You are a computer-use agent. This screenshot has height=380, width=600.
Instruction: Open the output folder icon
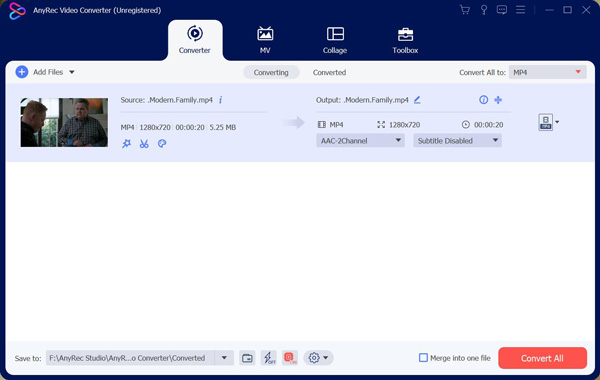click(x=247, y=358)
